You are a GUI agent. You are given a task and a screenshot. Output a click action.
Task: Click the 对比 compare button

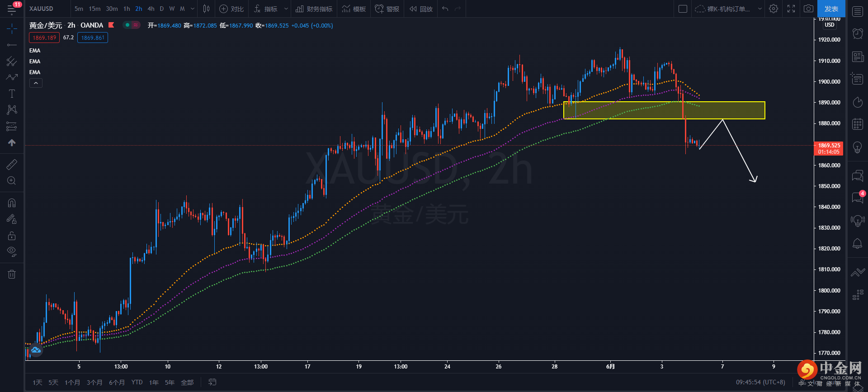231,9
